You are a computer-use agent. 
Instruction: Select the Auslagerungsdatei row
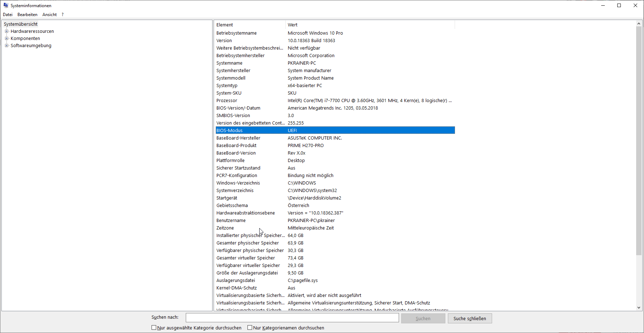[335, 281]
